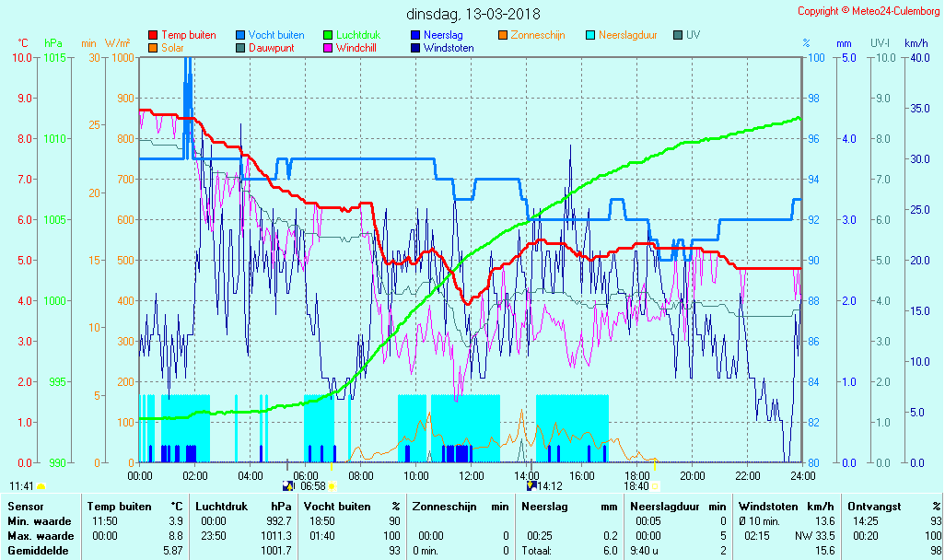Screen dimensions: 945x560
Task: Click the orange Solar legend square
Action: click(153, 48)
